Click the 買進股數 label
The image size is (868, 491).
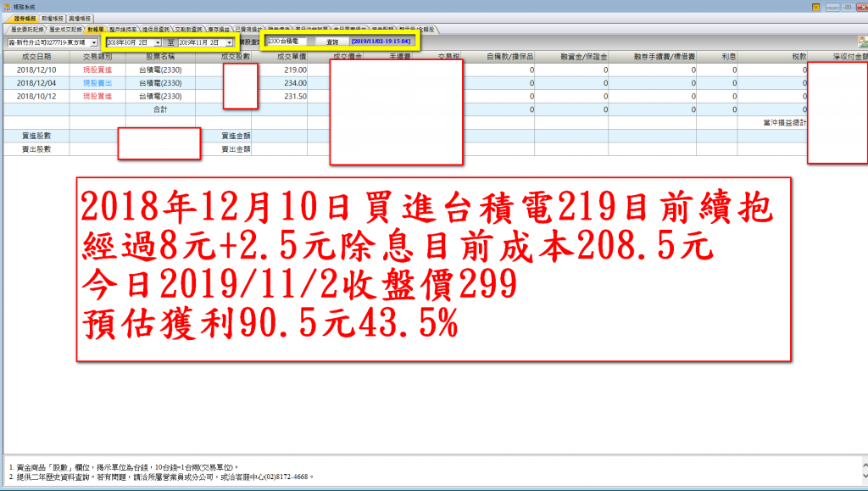(x=36, y=136)
